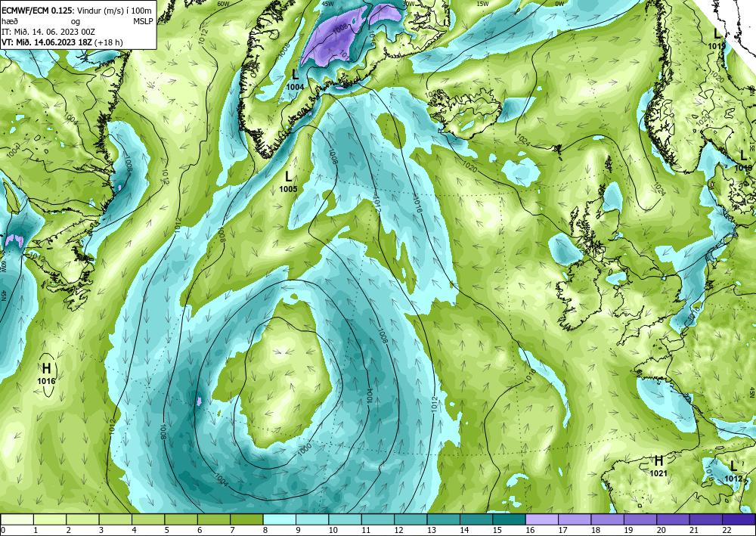The width and height of the screenshot is (756, 536).
Task: Click the "15W" longitude label
Action: click(x=482, y=3)
